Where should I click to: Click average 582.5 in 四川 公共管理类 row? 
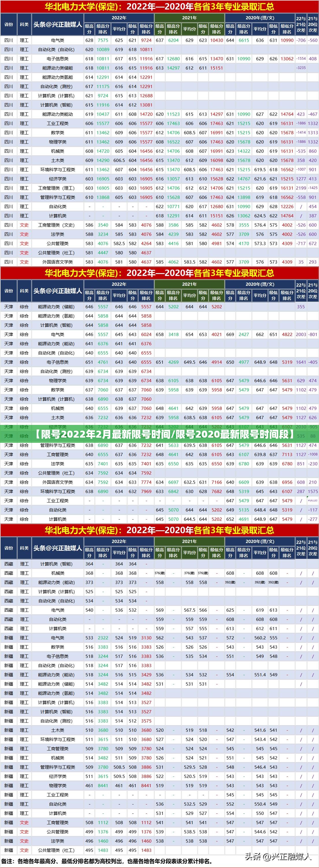pyautogui.click(x=119, y=244)
